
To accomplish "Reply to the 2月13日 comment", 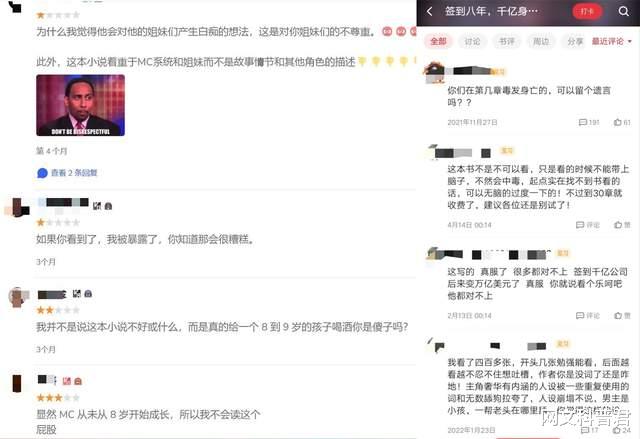I will coord(587,315).
